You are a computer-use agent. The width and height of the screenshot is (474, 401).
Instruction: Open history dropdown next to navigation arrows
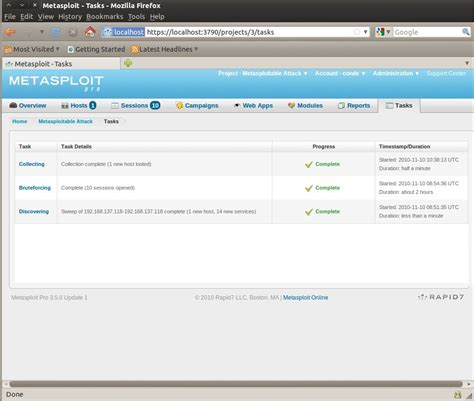point(42,32)
